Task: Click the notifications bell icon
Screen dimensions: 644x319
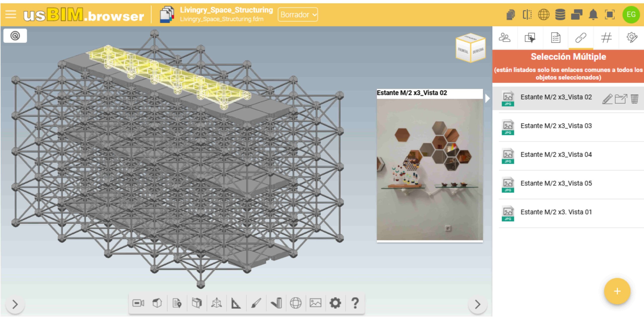Action: (593, 15)
